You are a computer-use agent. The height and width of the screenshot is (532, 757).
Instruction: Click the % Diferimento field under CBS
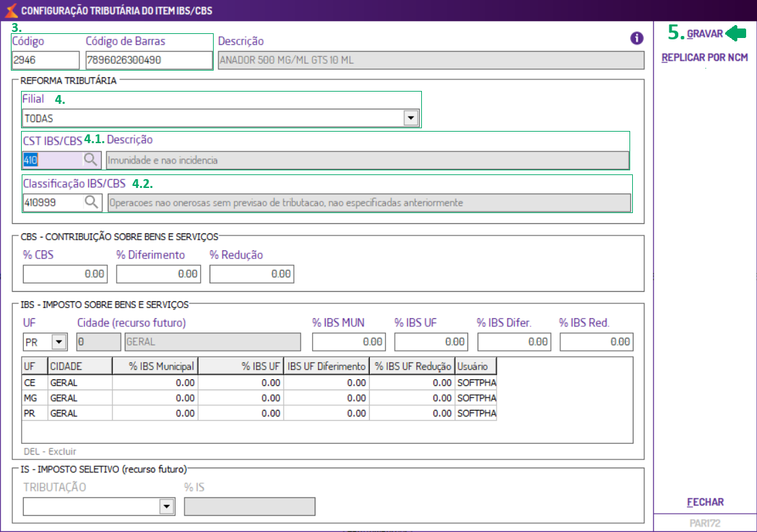(158, 274)
